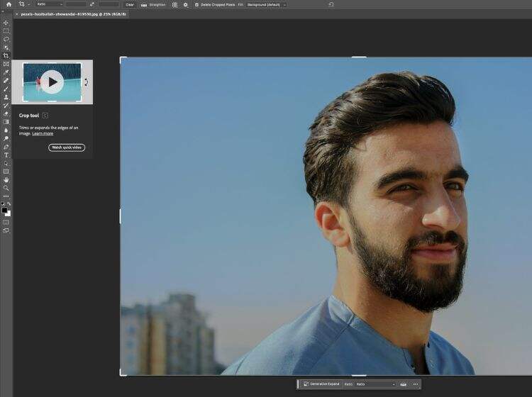Select the Eyedropper tool
The height and width of the screenshot is (397, 532).
(x=6, y=72)
